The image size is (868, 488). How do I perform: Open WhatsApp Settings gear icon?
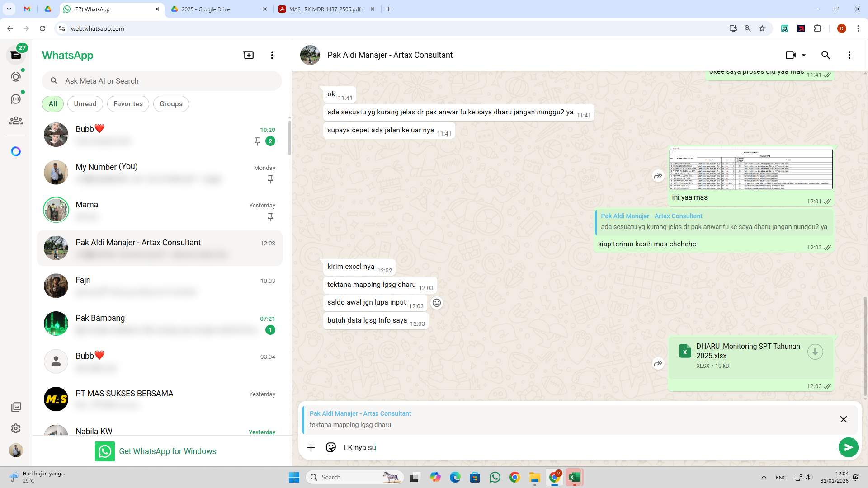point(16,428)
